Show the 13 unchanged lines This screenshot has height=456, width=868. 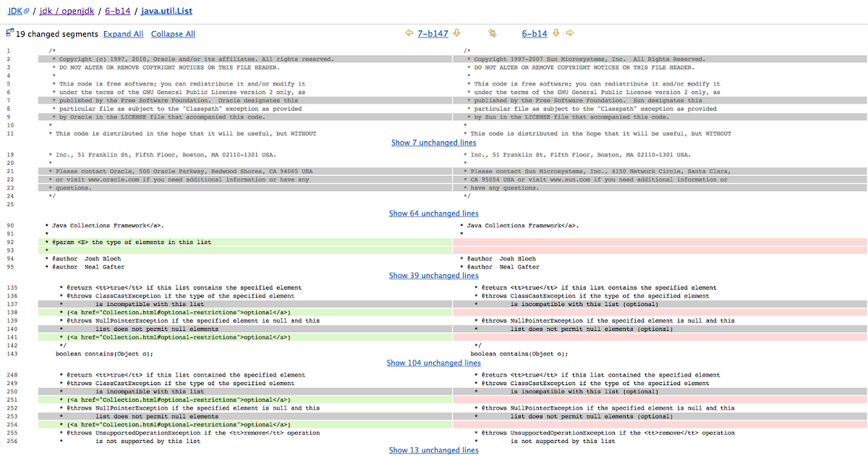[x=433, y=449]
